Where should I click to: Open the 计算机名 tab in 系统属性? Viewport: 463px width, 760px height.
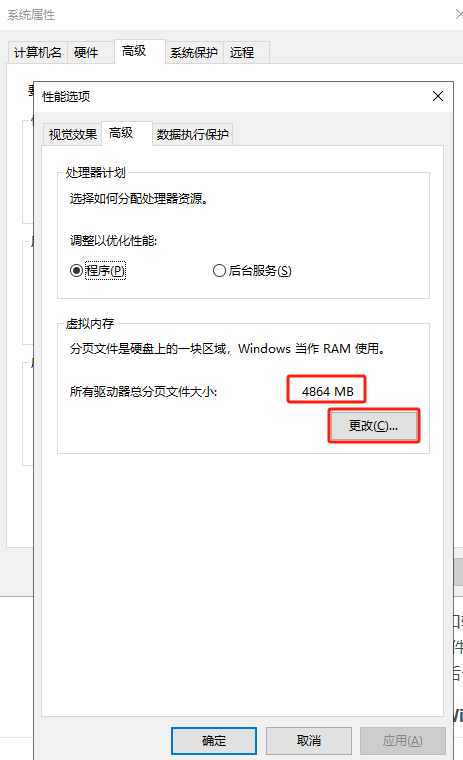point(38,52)
